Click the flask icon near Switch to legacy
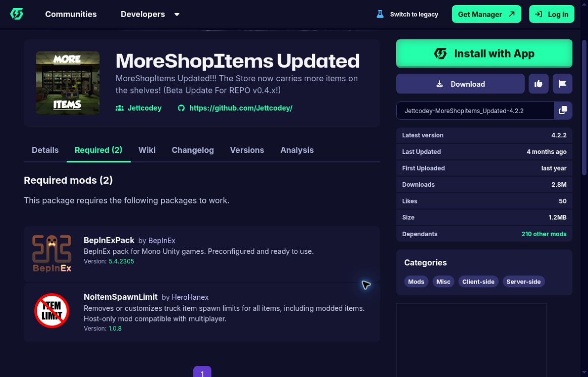Image resolution: width=588 pixels, height=377 pixels. [x=380, y=14]
